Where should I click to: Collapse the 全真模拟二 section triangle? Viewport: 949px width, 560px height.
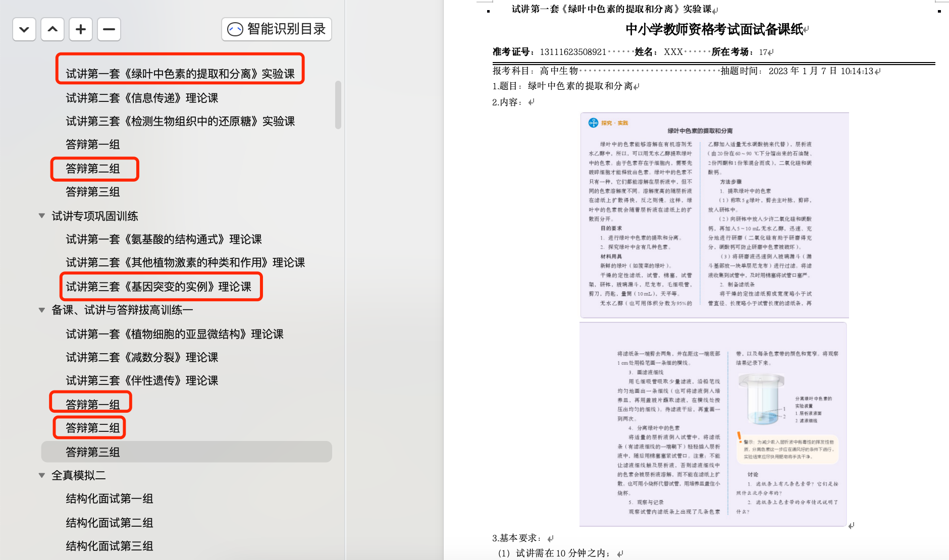[x=42, y=475]
